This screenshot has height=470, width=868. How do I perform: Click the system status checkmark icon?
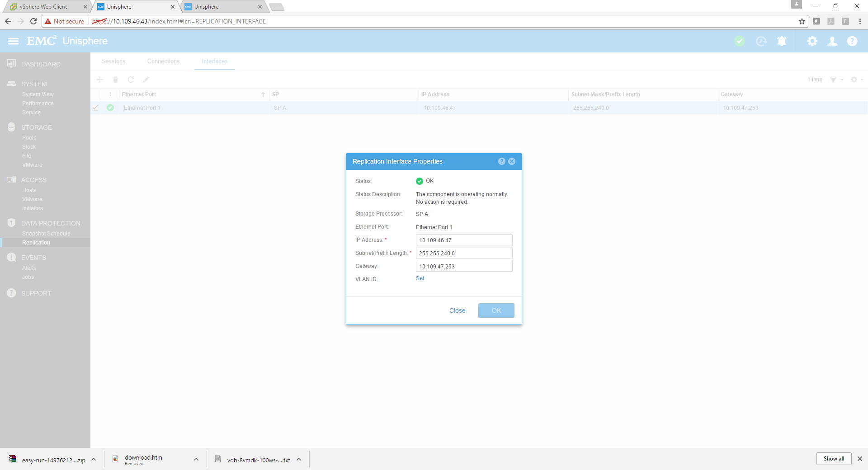click(740, 41)
